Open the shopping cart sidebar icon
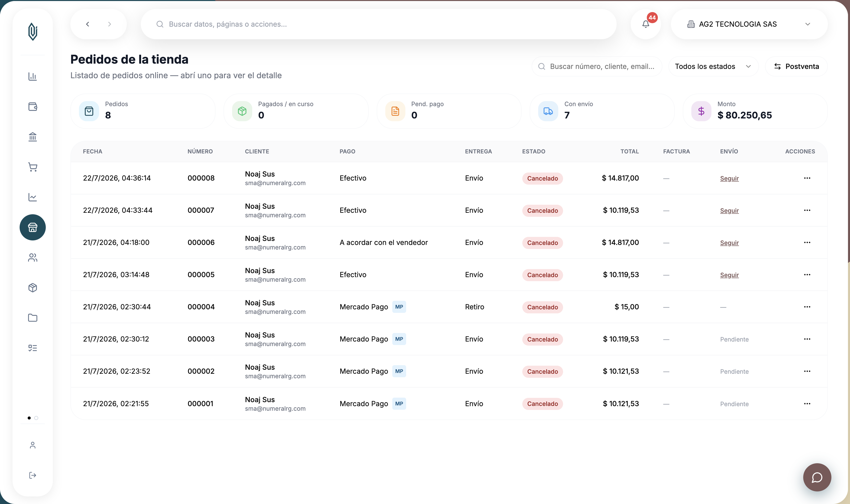The height and width of the screenshot is (504, 850). click(33, 167)
